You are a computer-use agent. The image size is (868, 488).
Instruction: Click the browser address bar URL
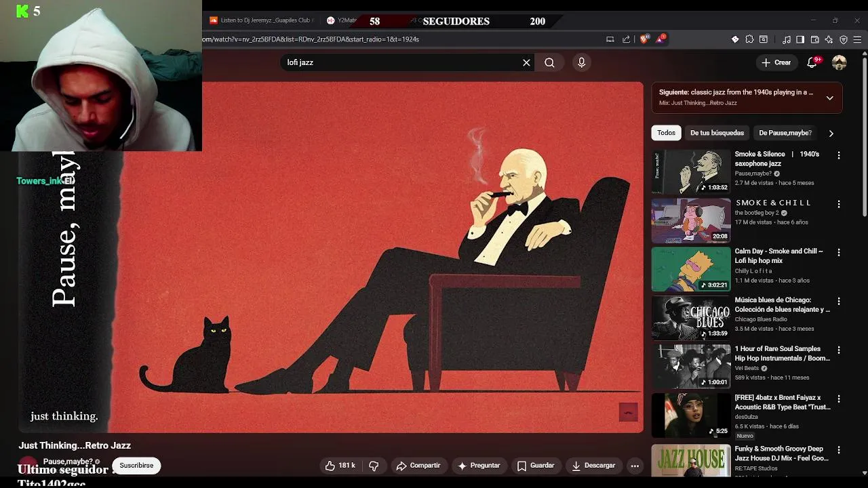(311, 39)
